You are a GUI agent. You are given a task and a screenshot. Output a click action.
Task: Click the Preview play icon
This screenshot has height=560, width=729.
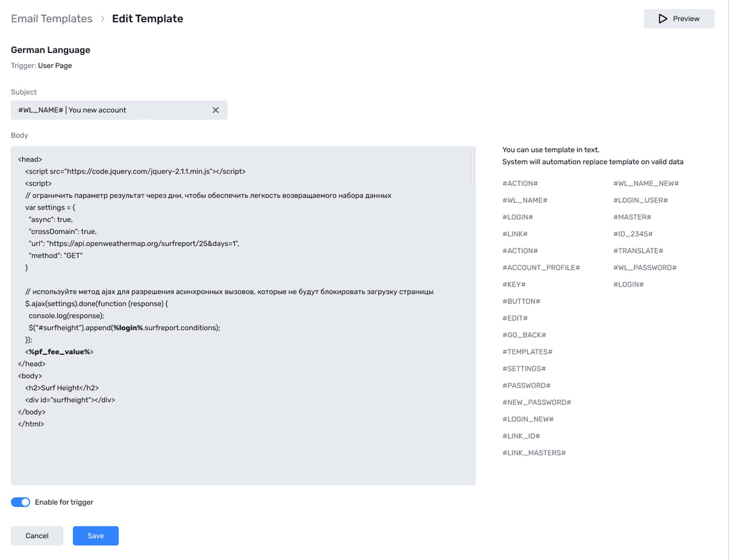point(663,18)
